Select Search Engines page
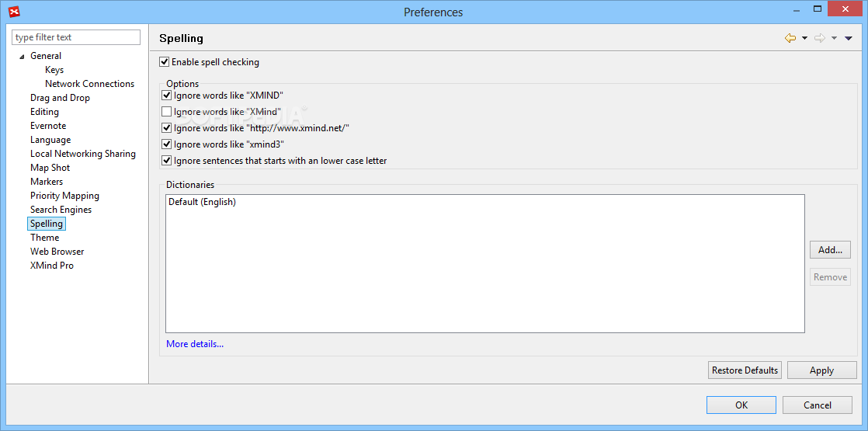The image size is (868, 431). pos(61,210)
